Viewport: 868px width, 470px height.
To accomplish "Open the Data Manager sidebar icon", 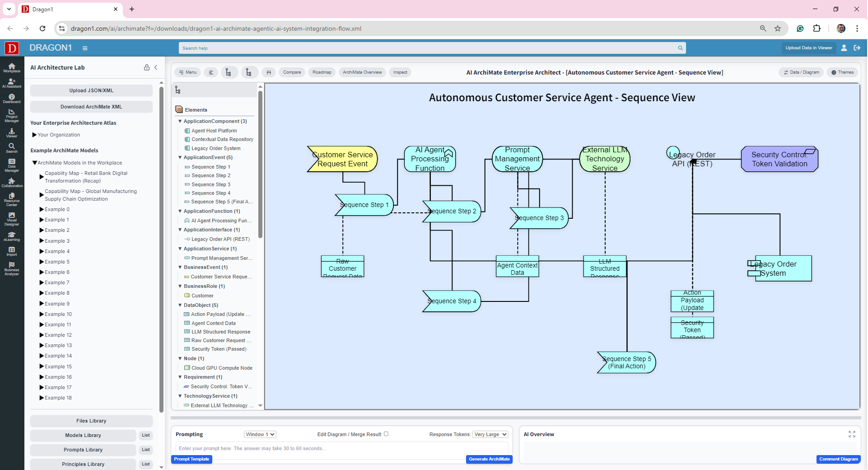I will (12, 165).
